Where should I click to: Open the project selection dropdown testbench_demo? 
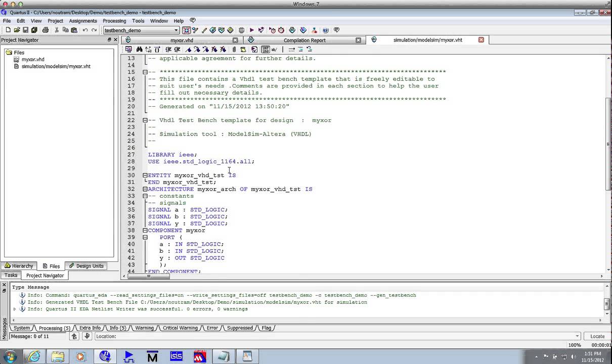coord(141,30)
